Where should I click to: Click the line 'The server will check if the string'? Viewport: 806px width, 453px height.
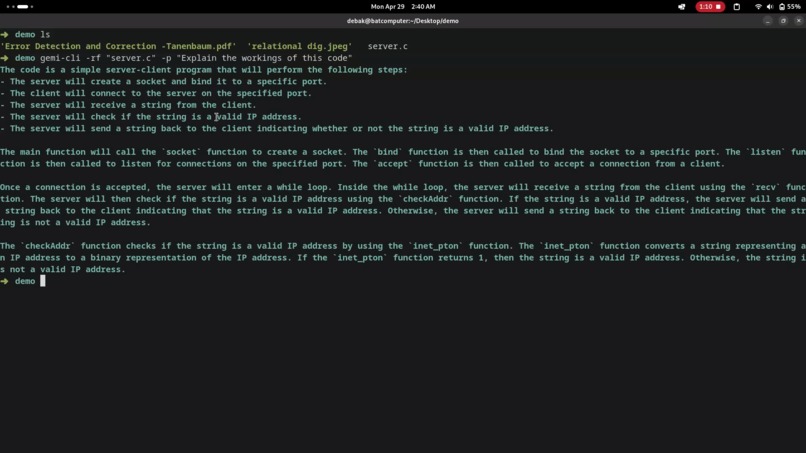click(x=151, y=117)
